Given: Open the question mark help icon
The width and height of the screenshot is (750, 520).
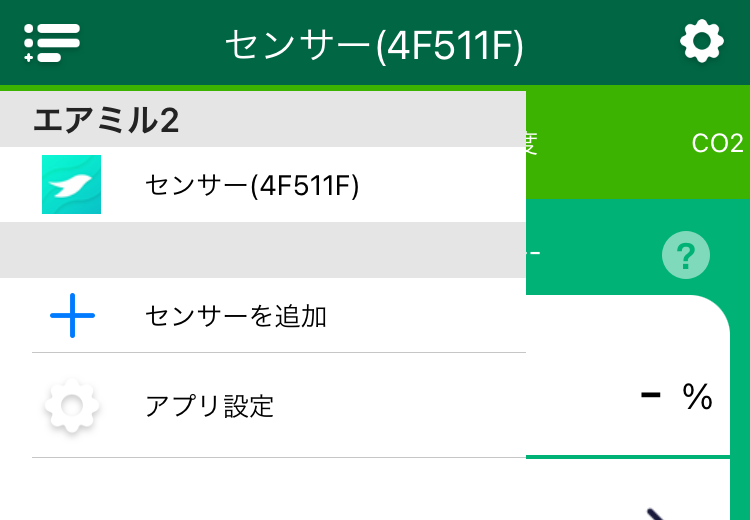Looking at the screenshot, I should click(686, 256).
